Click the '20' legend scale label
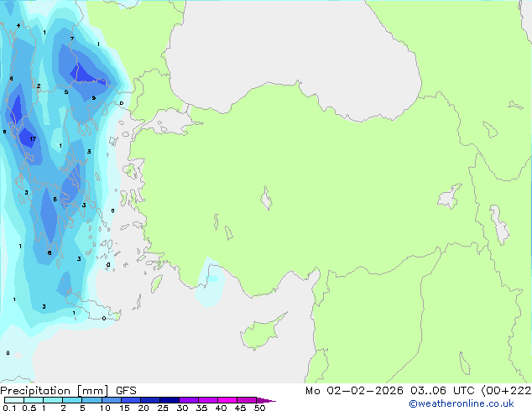Image resolution: width=532 pixels, height=411 pixels. [143, 408]
